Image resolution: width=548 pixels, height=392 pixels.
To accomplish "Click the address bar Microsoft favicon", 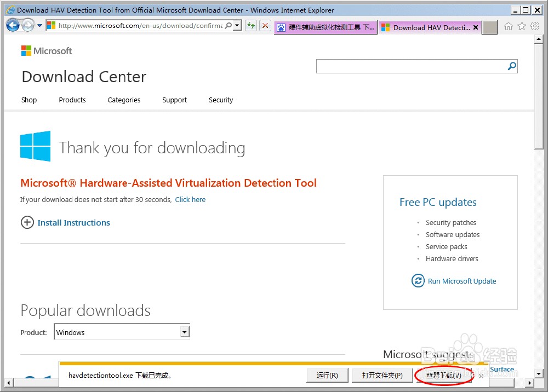I will click(52, 26).
